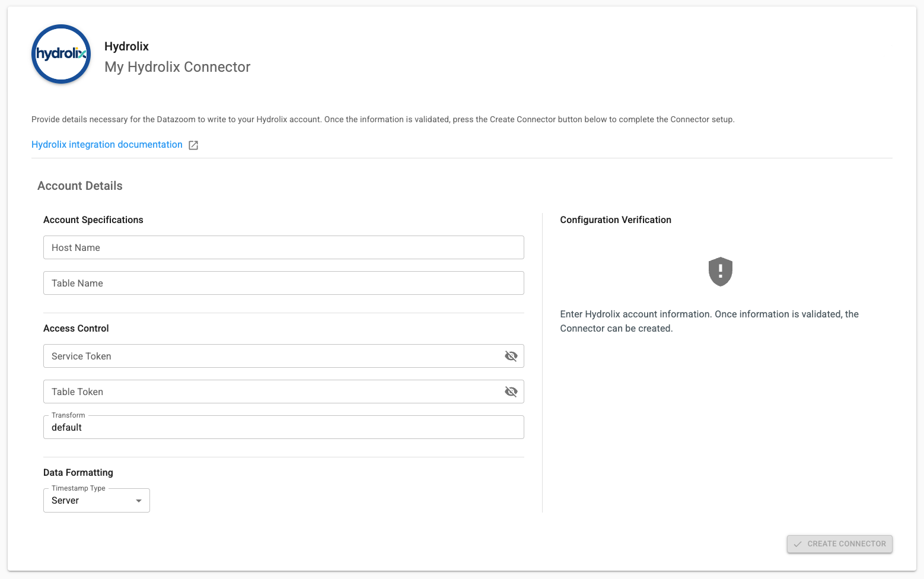The width and height of the screenshot is (924, 579).
Task: Click the Configuration Verification heading
Action: pos(616,220)
